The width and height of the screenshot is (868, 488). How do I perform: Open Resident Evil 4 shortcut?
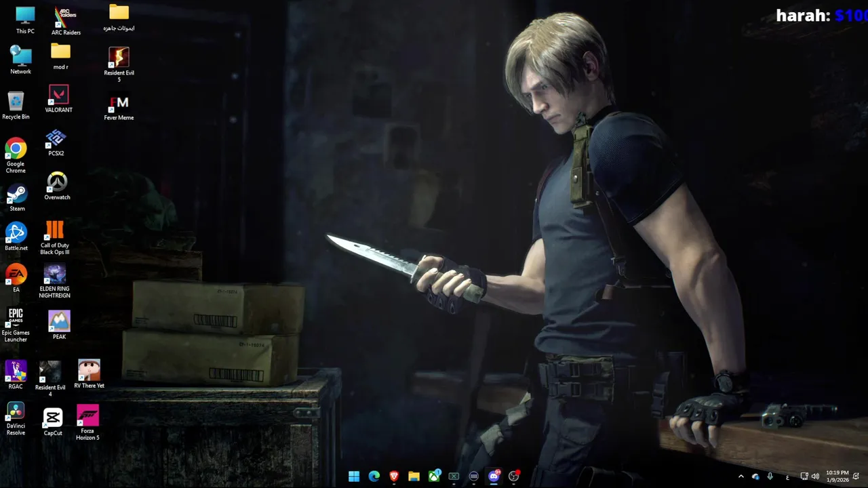click(50, 379)
